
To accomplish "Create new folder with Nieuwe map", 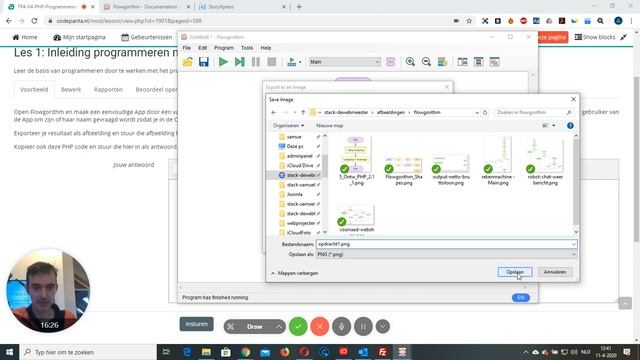I will pos(329,126).
